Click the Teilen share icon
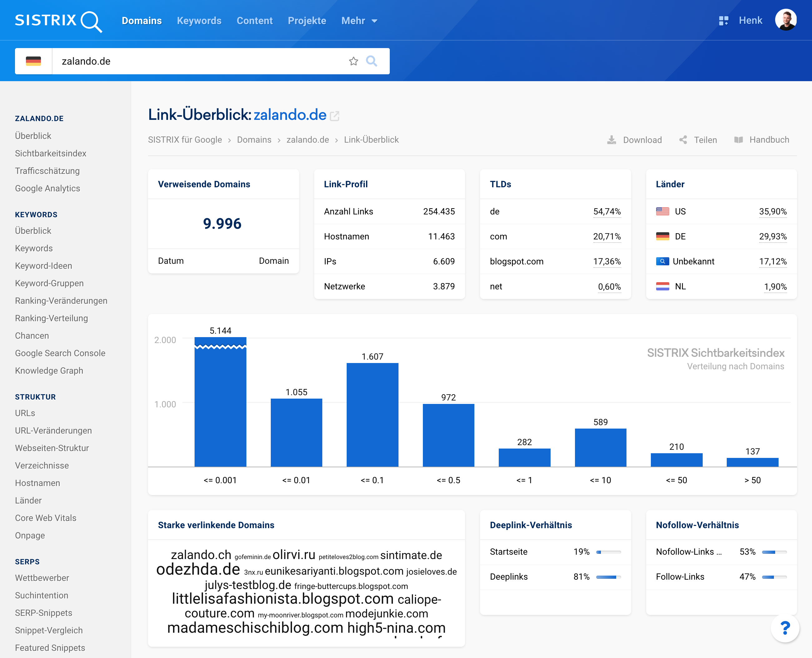The width and height of the screenshot is (812, 658). point(683,140)
